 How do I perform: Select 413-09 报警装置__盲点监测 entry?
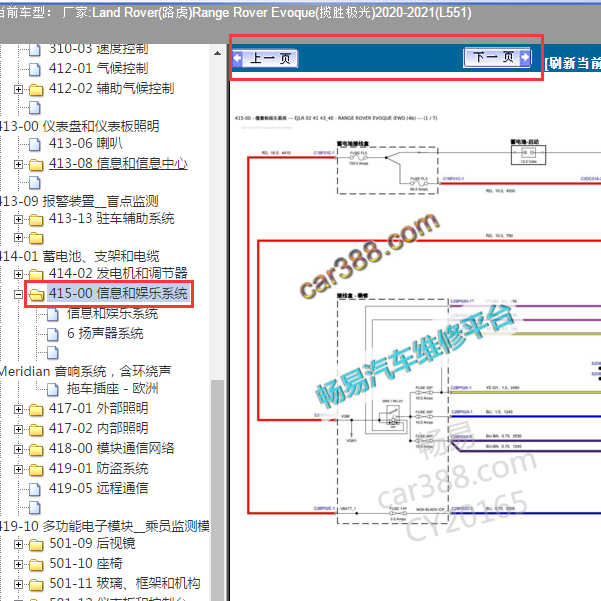79,201
